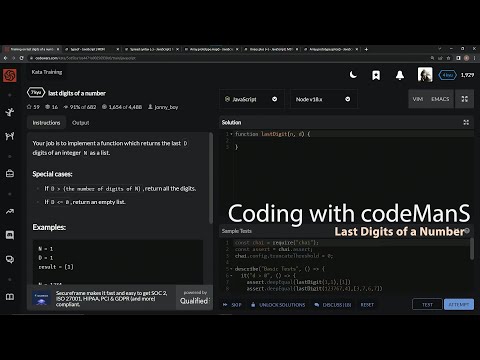This screenshot has height=360, width=480.
Task: Select the fourth browser tab
Action: tap(211, 49)
